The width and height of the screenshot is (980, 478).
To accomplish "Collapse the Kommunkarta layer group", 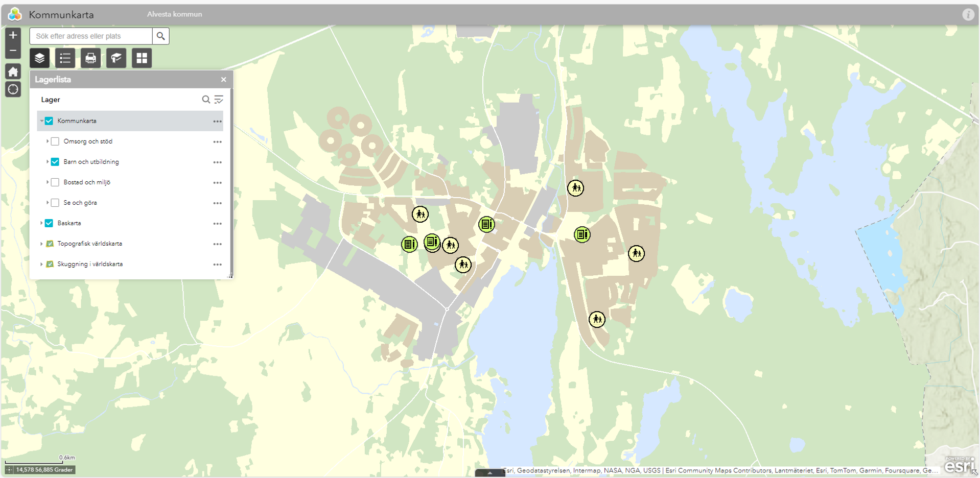I will 41,121.
